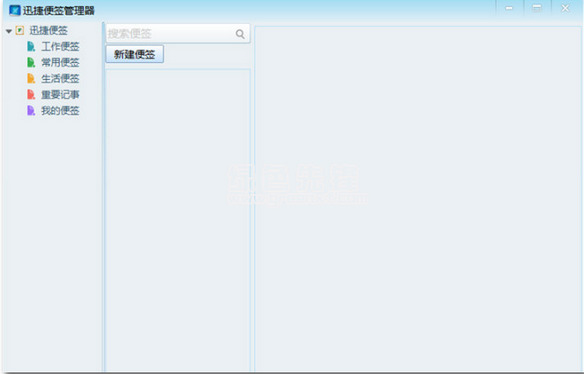Click the app logo in title bar

pyautogui.click(x=15, y=10)
